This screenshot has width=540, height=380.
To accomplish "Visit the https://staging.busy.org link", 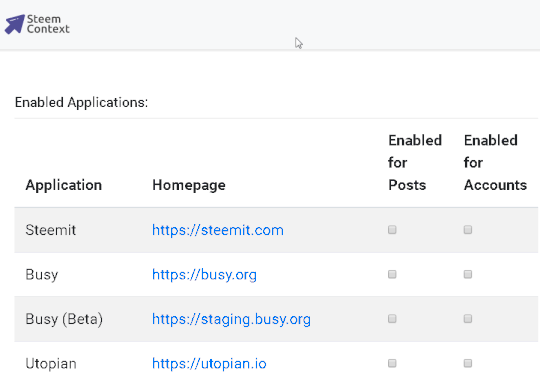I will coord(231,319).
